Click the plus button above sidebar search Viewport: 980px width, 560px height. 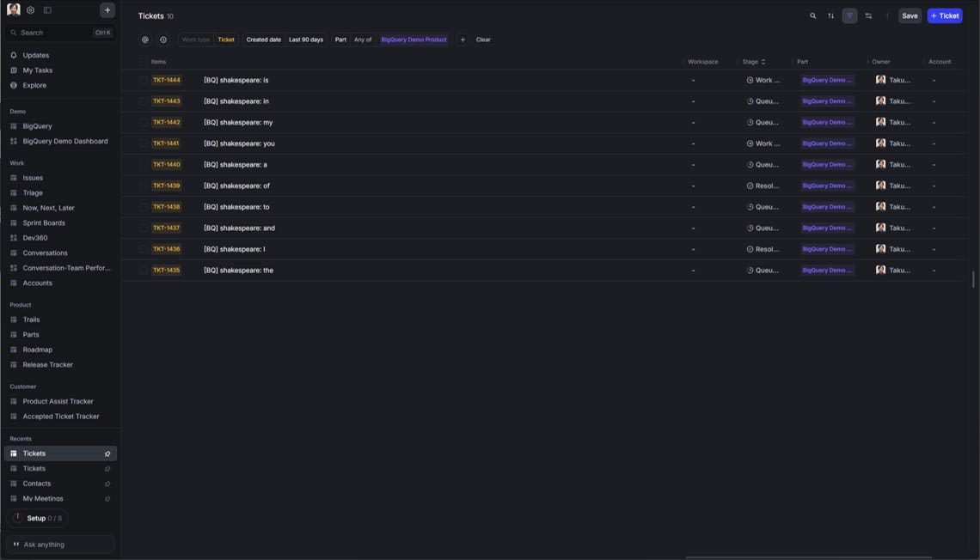coord(107,10)
